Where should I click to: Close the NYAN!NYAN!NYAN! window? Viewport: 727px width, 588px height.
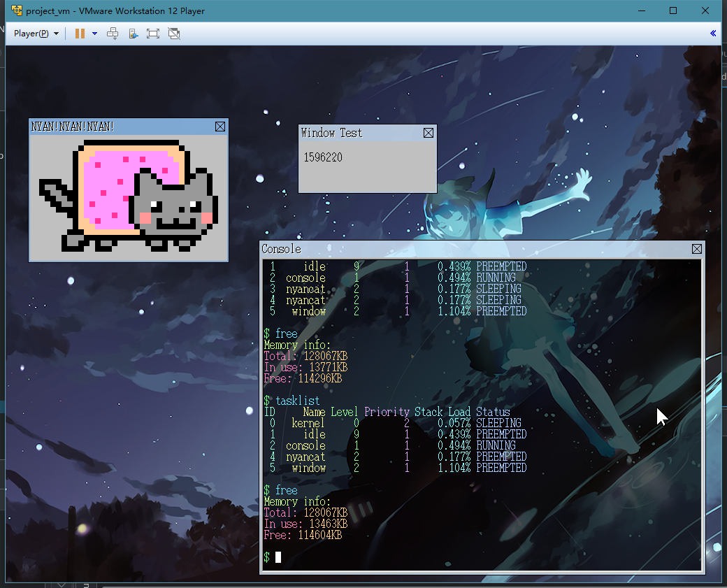(220, 127)
